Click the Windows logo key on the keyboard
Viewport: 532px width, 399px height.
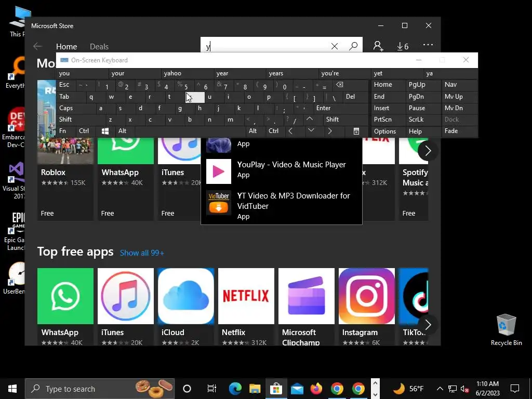pyautogui.click(x=105, y=131)
